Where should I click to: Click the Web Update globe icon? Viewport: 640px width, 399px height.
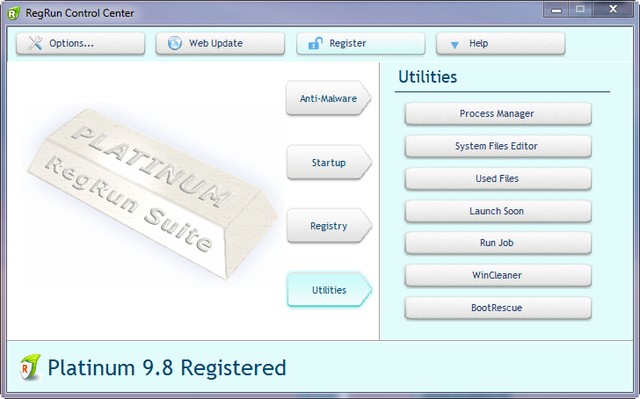[175, 43]
